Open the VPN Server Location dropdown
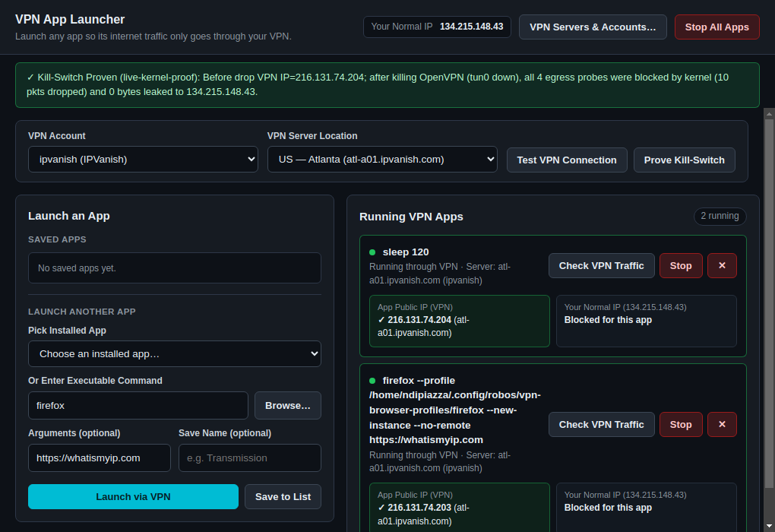The width and height of the screenshot is (775, 532). [382, 159]
